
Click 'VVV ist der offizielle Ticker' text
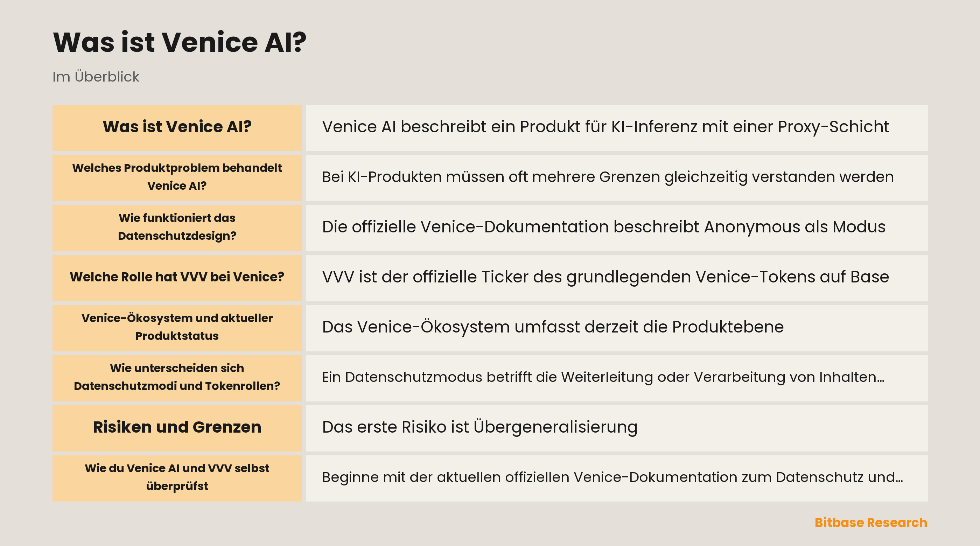click(x=605, y=277)
